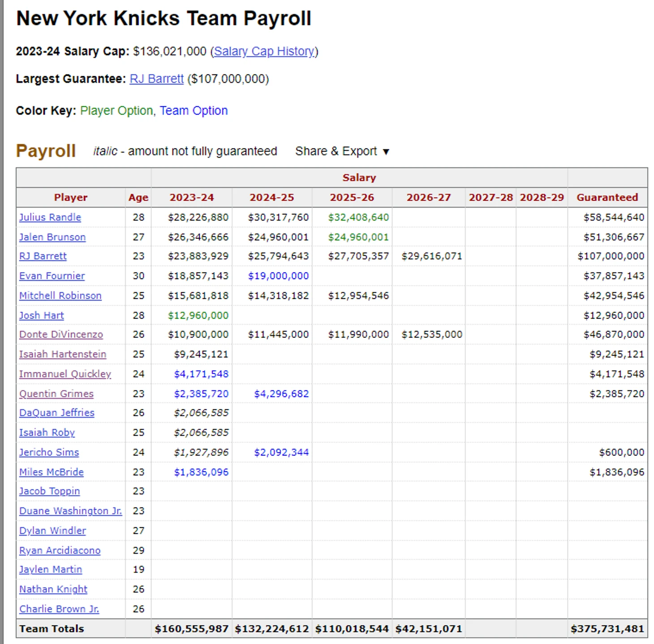Select the Team Totals row label
654x644 pixels.
point(52,629)
